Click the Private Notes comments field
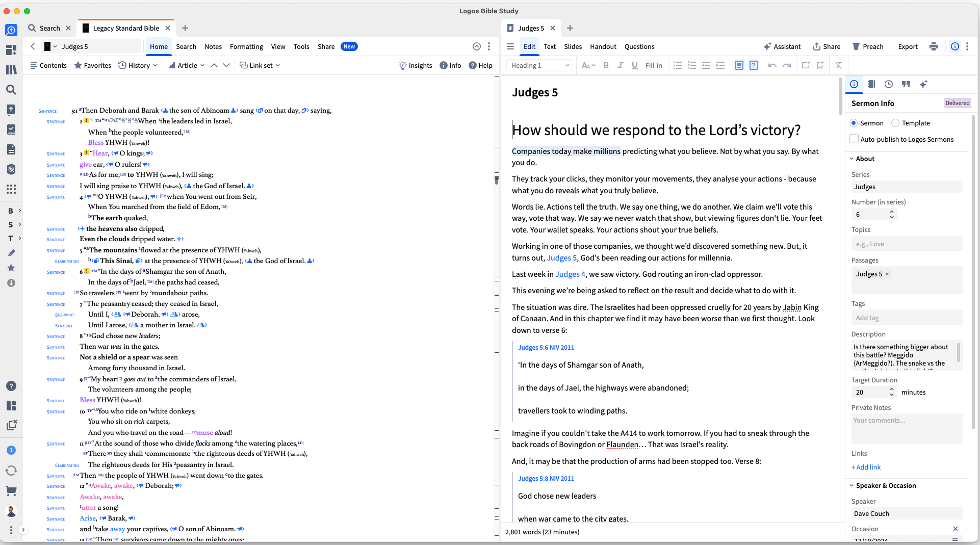Screen dimensions: 980x545 coord(907,428)
